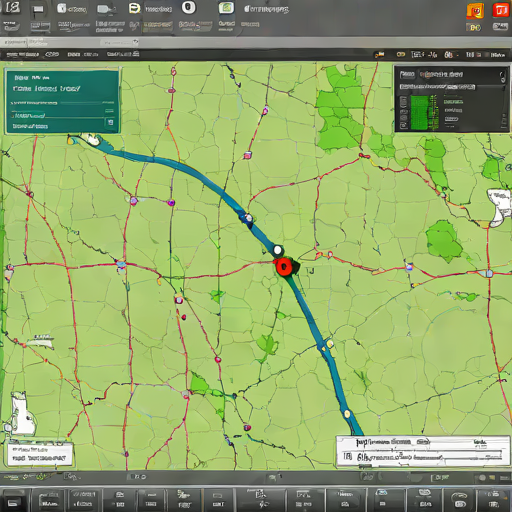Select the yellow waypoint near the route's southern end

click(347, 414)
